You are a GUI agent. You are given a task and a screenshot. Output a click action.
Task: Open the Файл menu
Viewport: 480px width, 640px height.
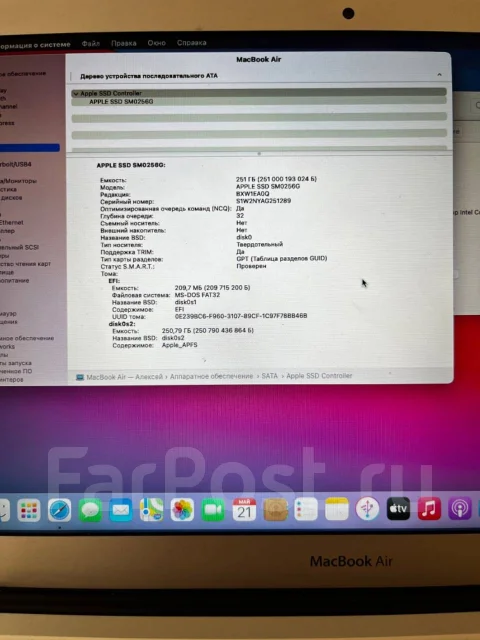point(91,43)
